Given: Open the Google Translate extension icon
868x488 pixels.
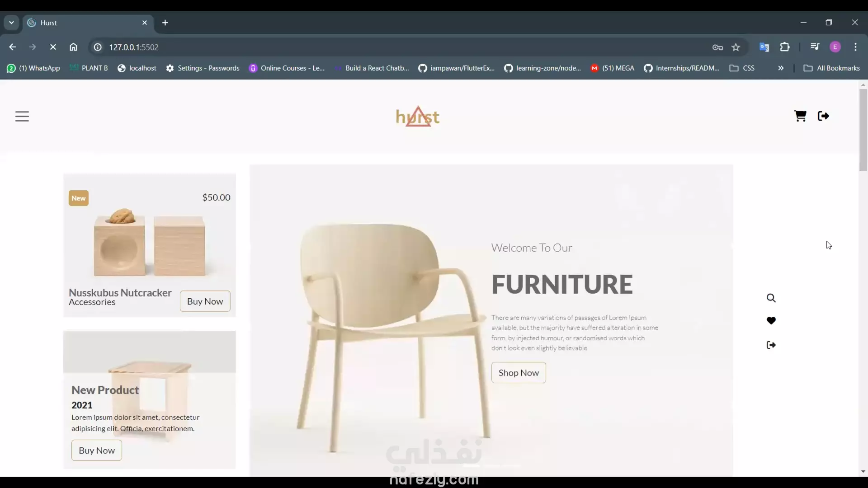Looking at the screenshot, I should [x=764, y=47].
